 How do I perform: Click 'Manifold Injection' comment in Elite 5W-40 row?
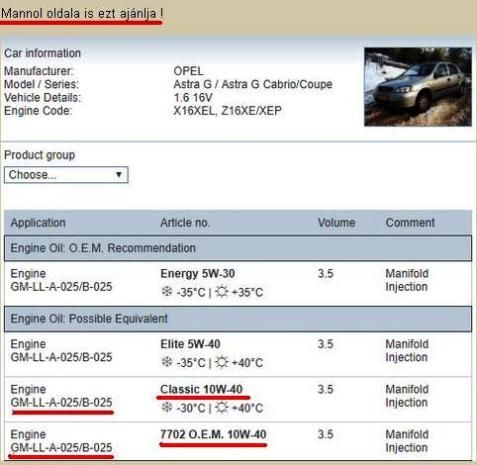(407, 351)
